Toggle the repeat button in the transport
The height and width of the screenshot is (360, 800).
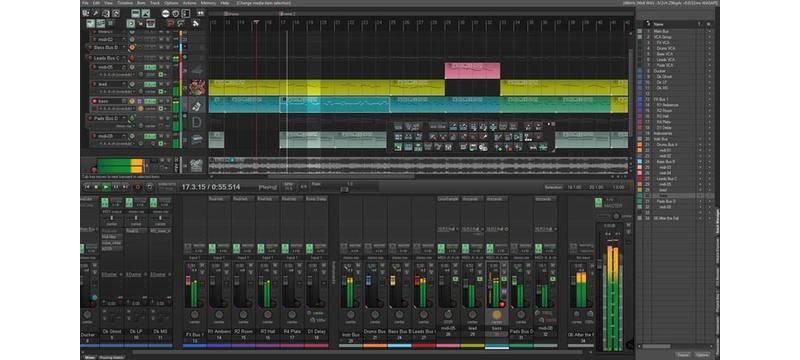click(149, 187)
